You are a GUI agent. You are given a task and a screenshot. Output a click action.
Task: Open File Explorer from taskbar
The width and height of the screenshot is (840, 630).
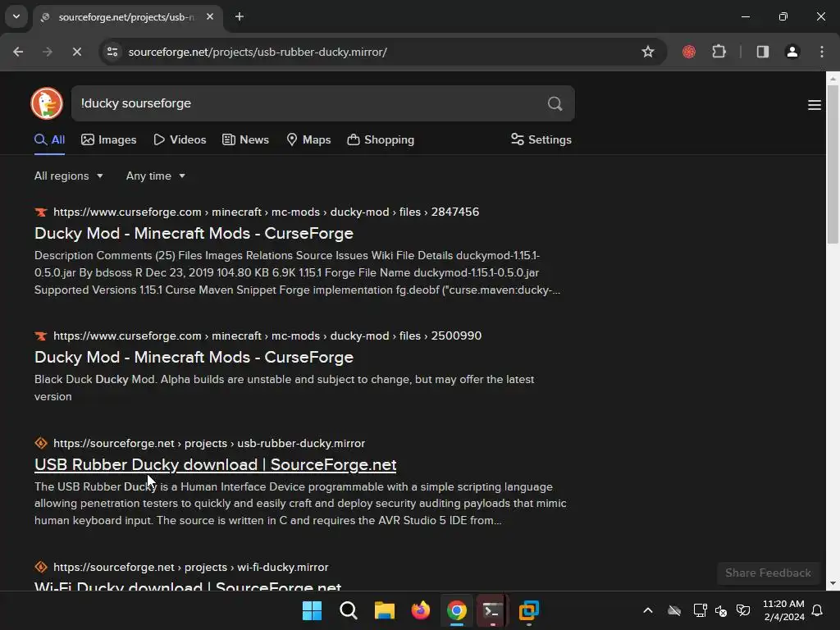tap(384, 610)
